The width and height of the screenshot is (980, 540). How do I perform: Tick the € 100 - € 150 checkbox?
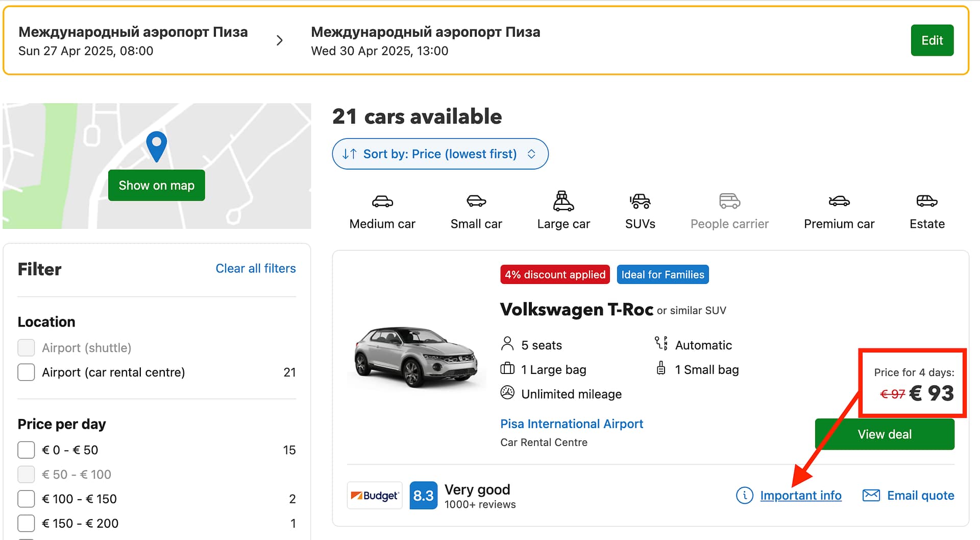click(27, 499)
